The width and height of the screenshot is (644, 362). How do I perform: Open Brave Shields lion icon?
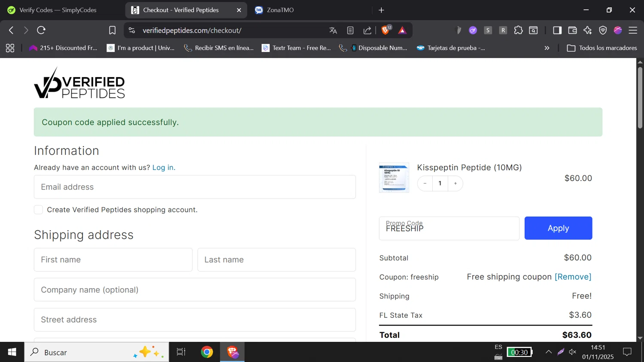386,30
